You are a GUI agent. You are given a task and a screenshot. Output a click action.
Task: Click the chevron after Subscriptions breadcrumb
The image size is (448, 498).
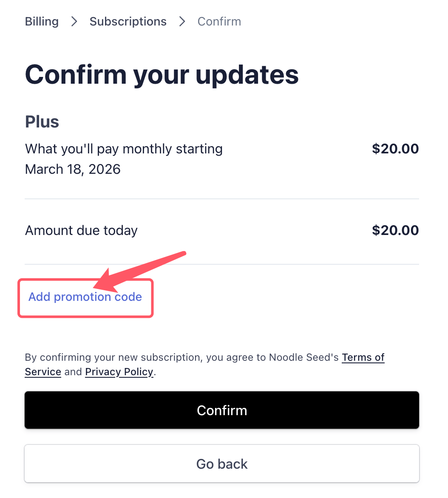[x=182, y=21]
